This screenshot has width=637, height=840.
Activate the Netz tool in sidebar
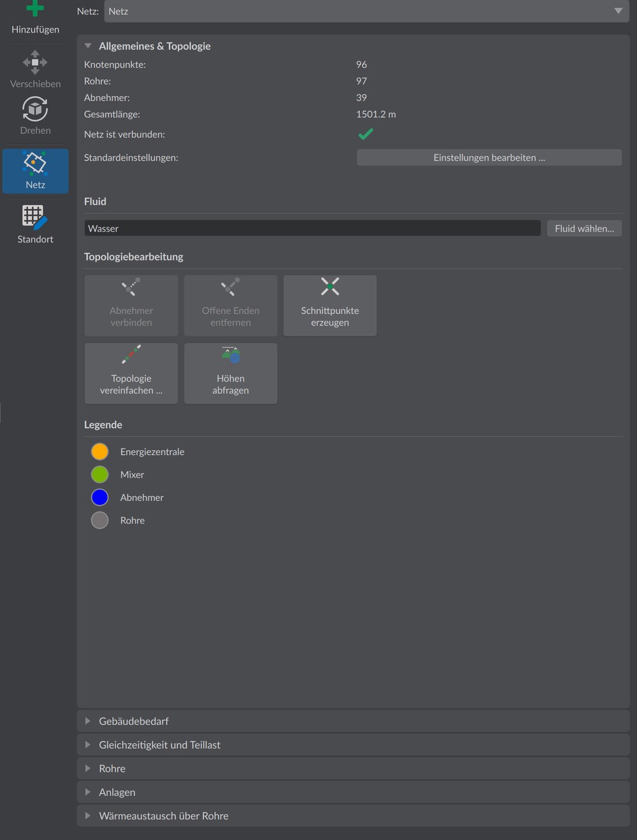coord(35,171)
